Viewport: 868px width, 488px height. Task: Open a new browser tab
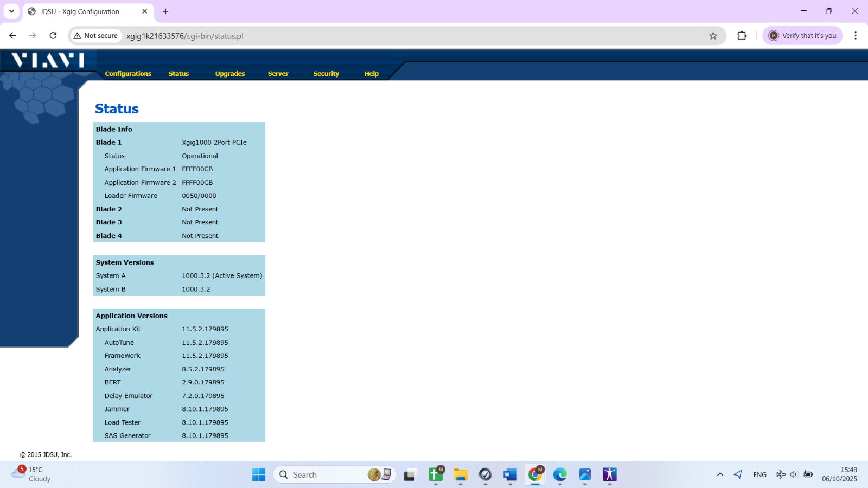[x=165, y=11]
